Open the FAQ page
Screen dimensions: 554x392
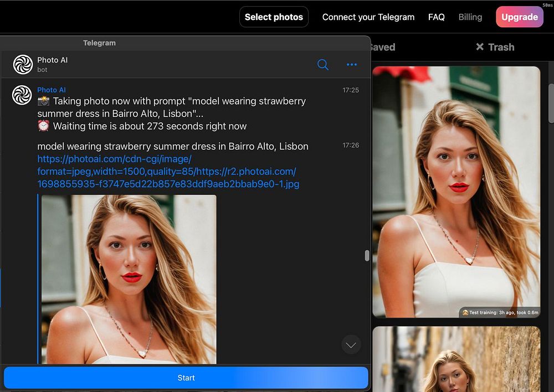pyautogui.click(x=436, y=17)
